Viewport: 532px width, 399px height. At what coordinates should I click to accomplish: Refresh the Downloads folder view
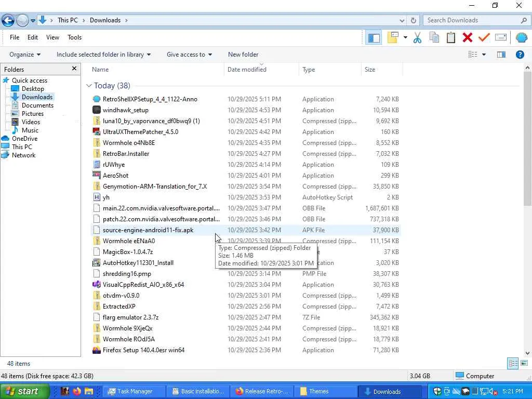click(x=413, y=20)
